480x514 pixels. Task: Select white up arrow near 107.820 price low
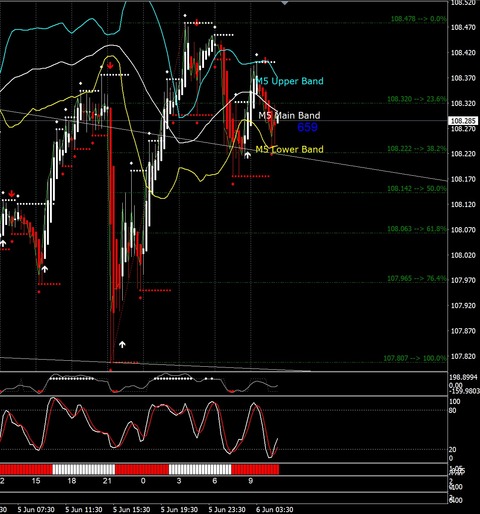[x=122, y=344]
